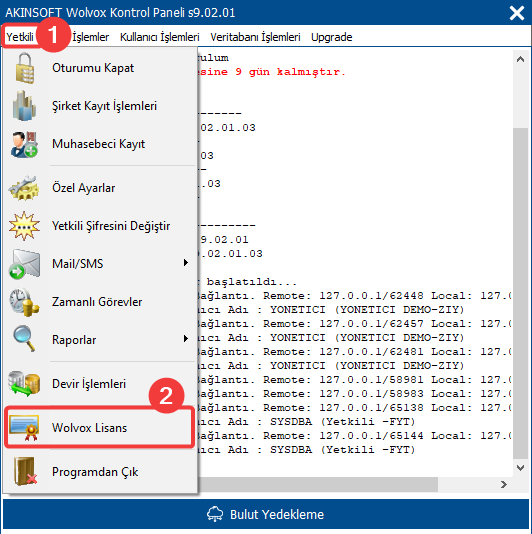Choose Devir İşlemleri entry

click(x=100, y=384)
